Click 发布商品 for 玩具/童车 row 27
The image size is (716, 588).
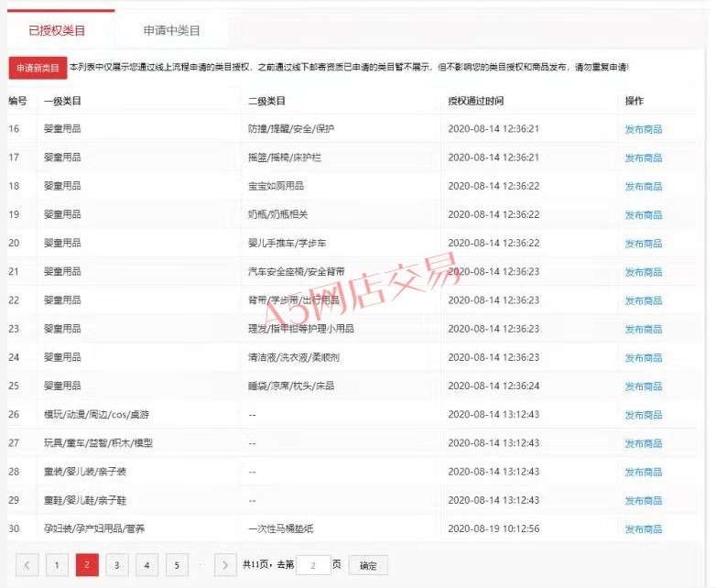[x=643, y=443]
